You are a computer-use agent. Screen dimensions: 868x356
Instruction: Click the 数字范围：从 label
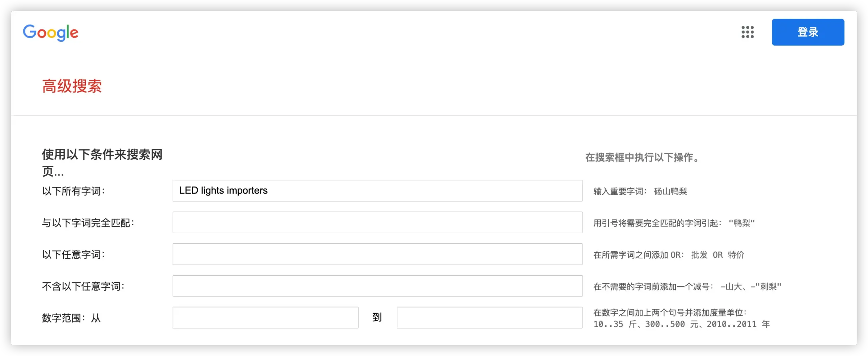pos(71,318)
